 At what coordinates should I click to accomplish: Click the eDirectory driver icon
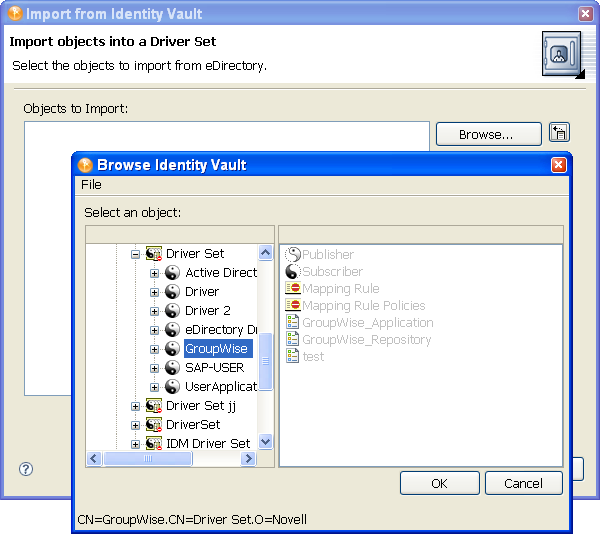172,330
